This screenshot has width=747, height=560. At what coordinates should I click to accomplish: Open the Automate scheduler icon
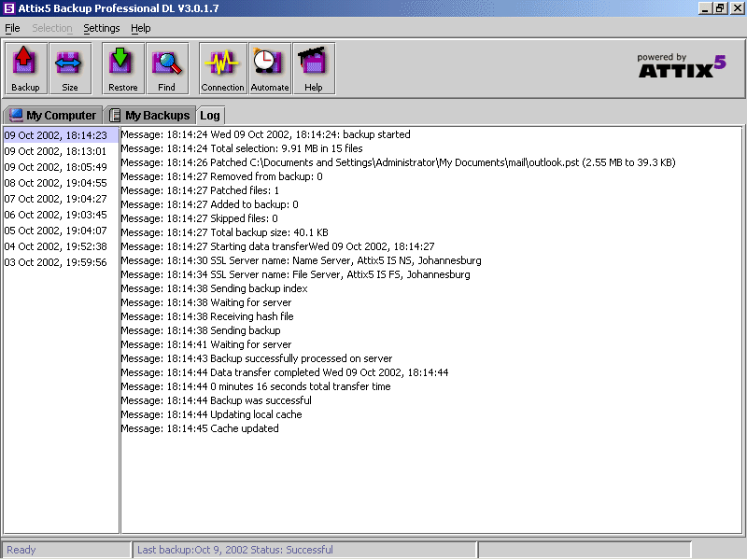click(269, 68)
